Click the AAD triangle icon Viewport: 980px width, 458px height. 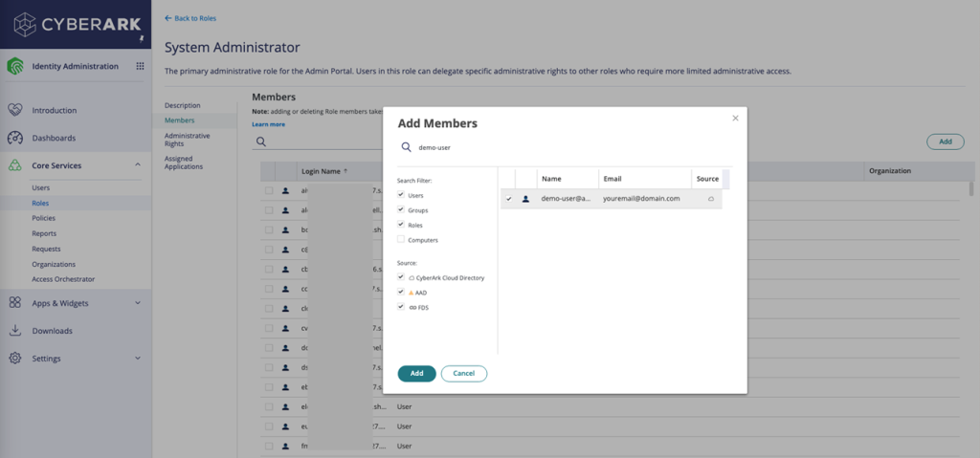[x=412, y=293]
